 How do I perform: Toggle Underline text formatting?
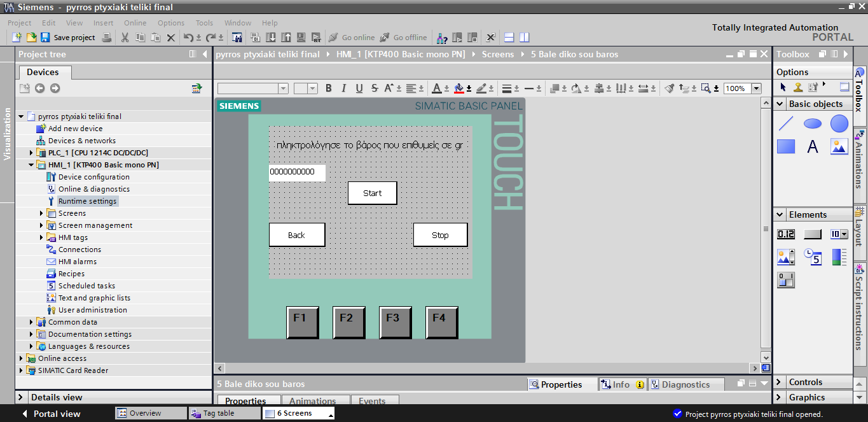359,88
